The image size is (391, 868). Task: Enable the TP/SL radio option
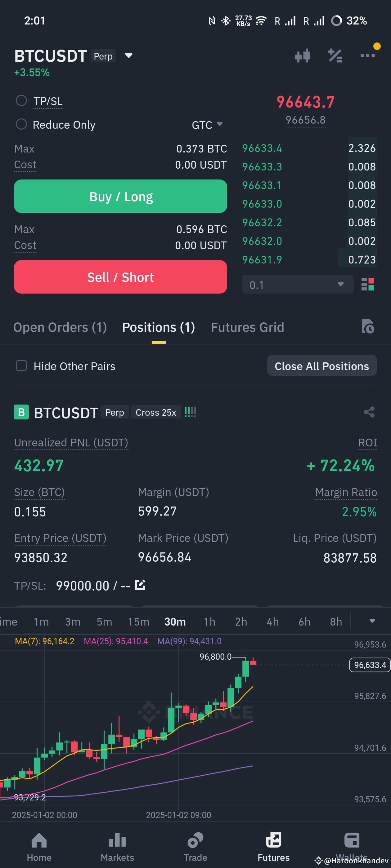[21, 100]
